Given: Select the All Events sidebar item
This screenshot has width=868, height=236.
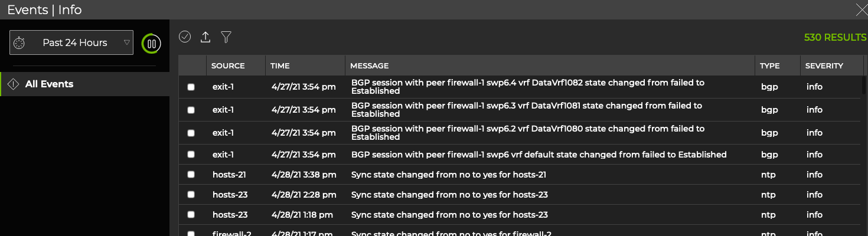Looking at the screenshot, I should pyautogui.click(x=49, y=84).
